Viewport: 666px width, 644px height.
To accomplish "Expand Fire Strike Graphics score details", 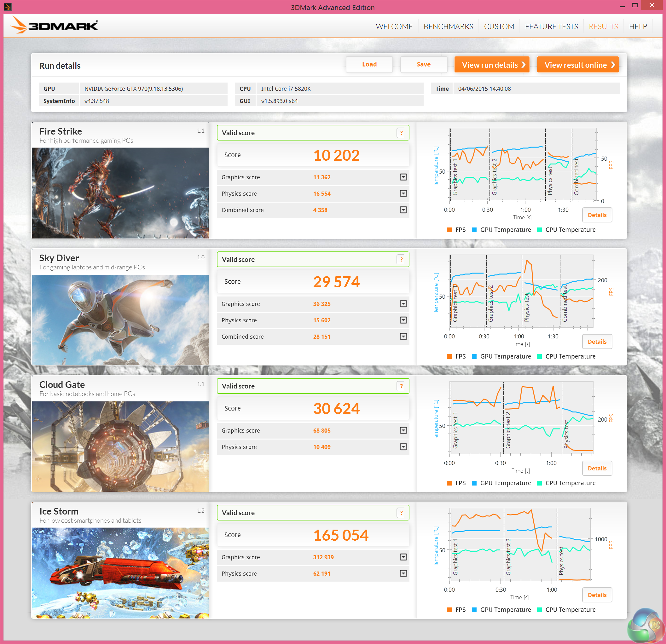I will [x=403, y=177].
